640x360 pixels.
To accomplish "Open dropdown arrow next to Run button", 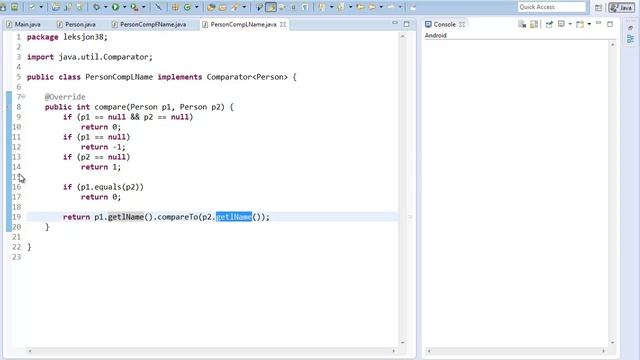I will (x=124, y=7).
